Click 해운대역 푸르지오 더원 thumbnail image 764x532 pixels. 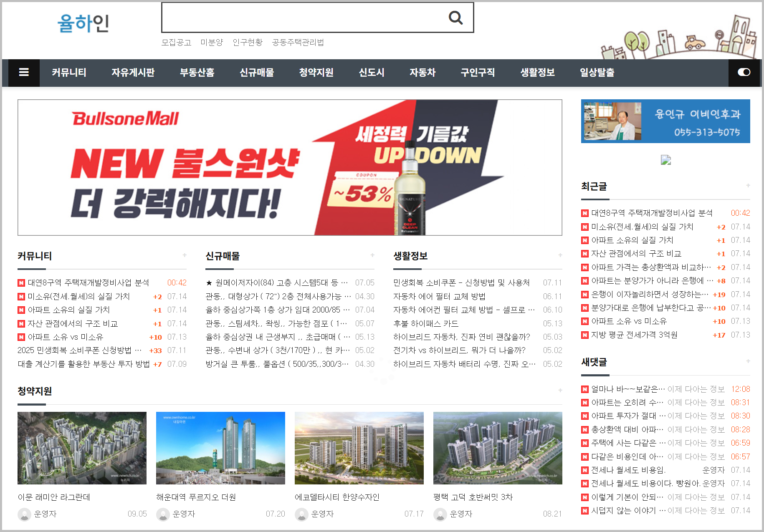coord(220,448)
